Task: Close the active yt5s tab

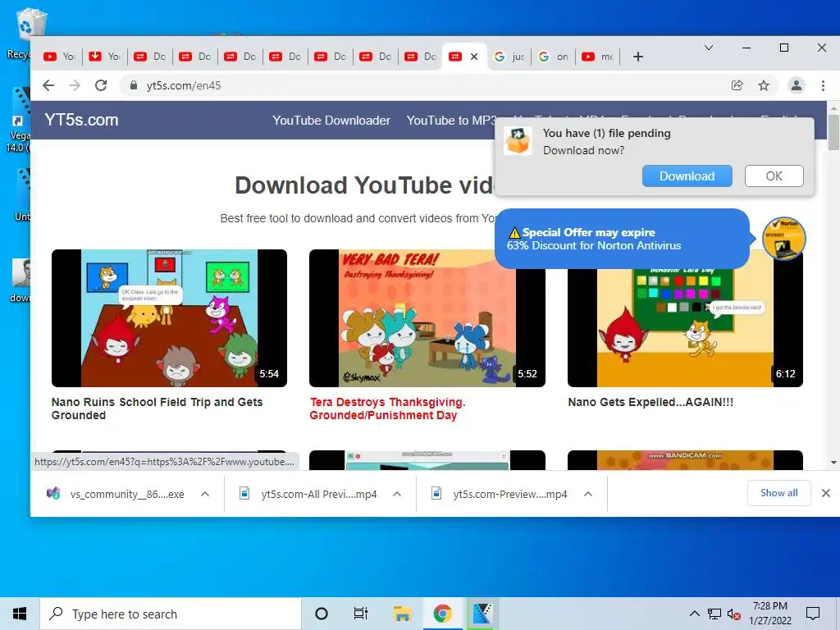Action: pos(473,57)
